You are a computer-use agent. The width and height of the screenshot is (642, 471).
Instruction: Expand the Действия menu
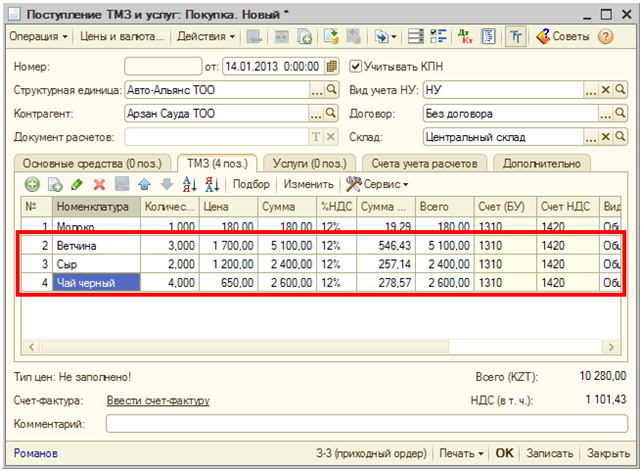pyautogui.click(x=207, y=37)
